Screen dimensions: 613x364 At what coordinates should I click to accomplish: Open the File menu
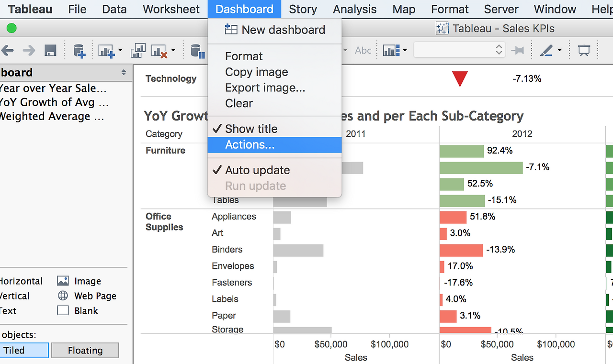(77, 9)
